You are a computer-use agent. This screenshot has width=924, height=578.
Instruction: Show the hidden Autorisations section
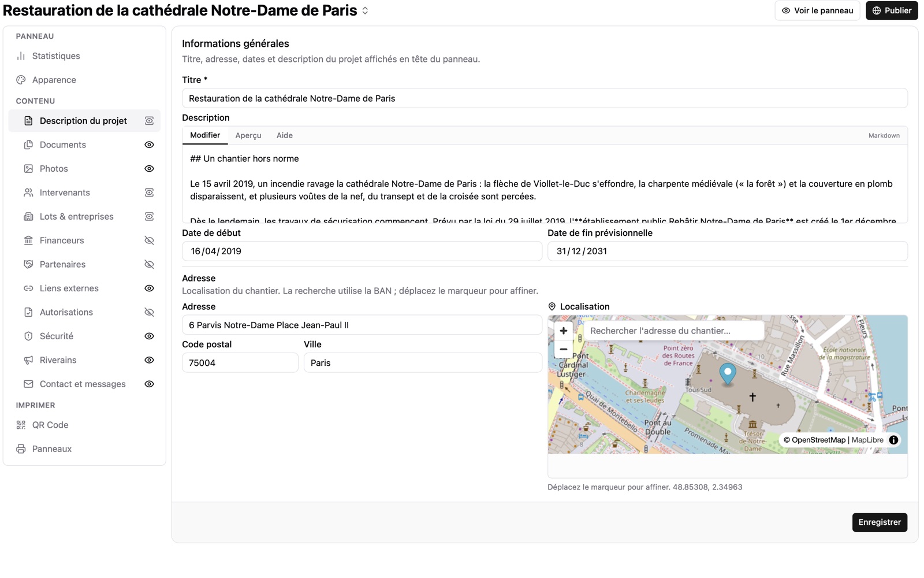(149, 312)
